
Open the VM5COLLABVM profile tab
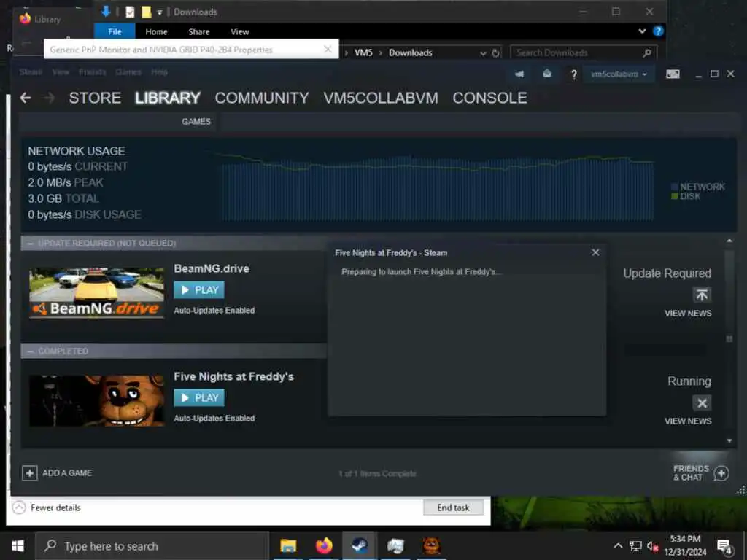click(x=381, y=98)
